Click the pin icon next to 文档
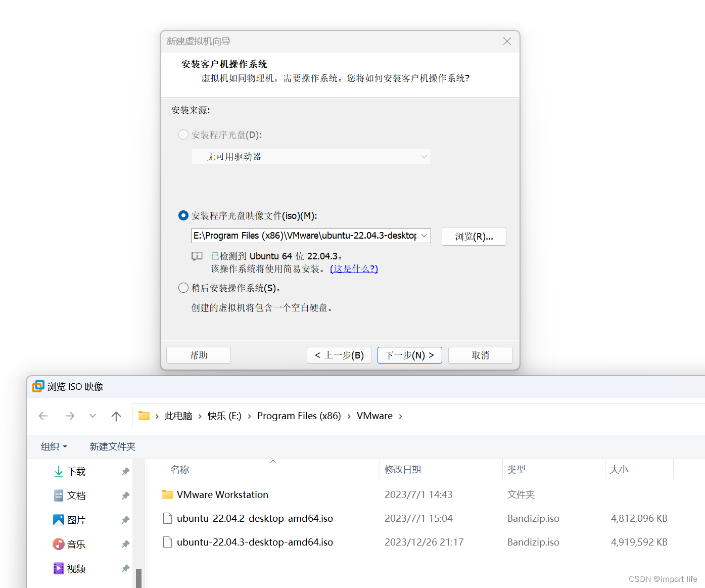705x588 pixels. point(125,495)
